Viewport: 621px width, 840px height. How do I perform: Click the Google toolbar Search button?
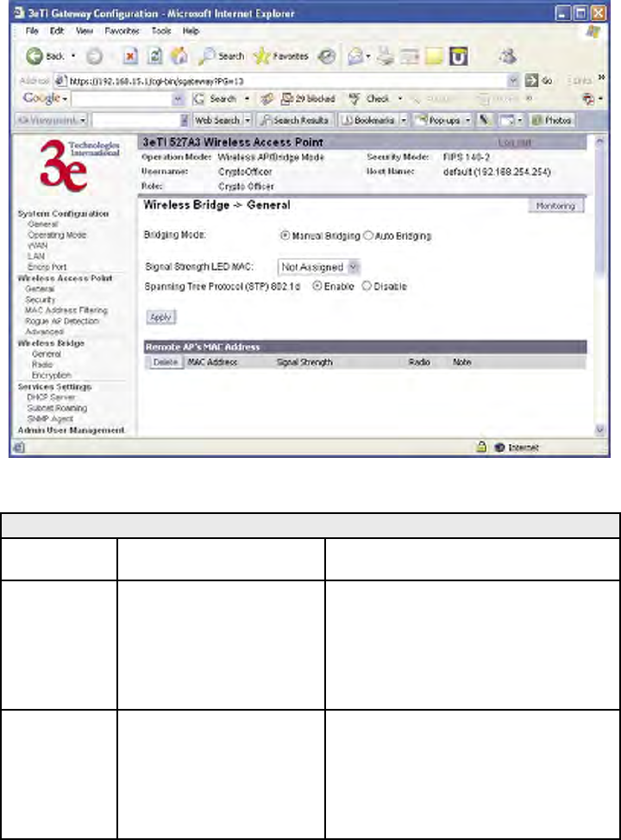tap(215, 99)
